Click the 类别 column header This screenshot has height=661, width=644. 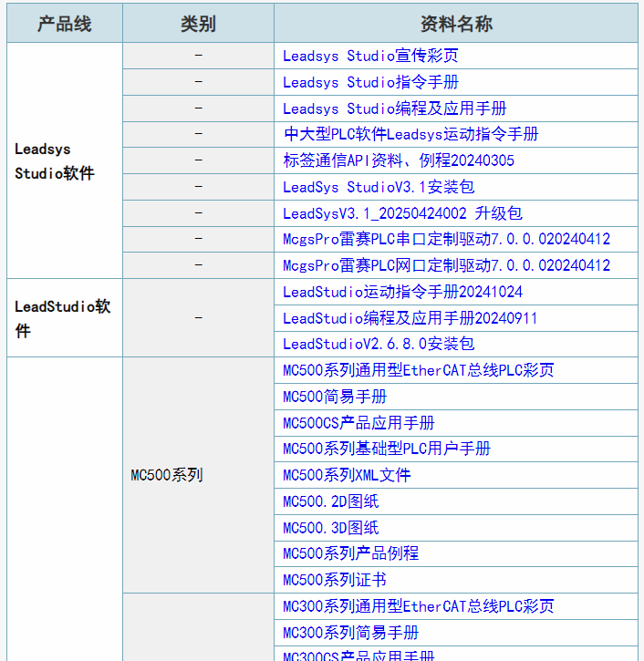(x=198, y=24)
